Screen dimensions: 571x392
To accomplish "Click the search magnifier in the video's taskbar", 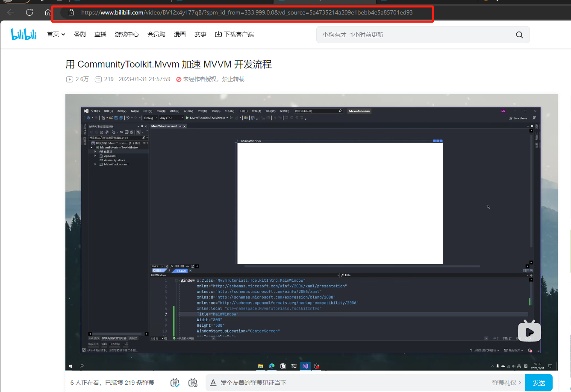I will click(82, 366).
